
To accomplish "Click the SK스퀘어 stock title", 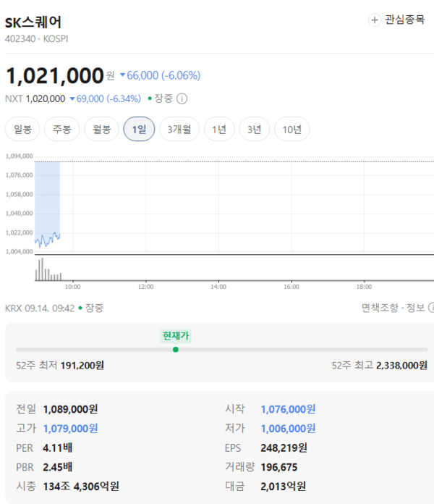I will tap(33, 22).
